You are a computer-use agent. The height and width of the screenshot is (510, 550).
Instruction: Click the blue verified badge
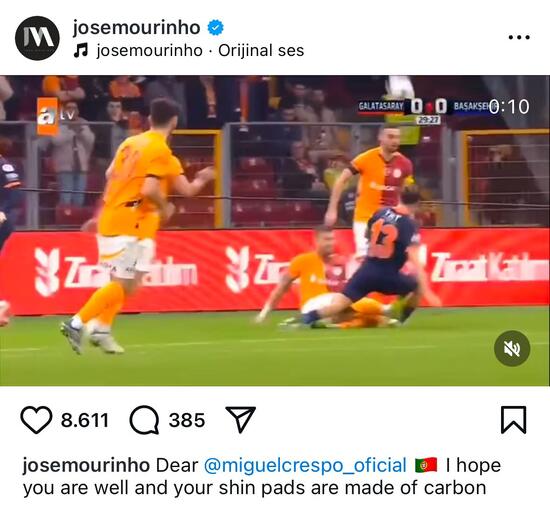(216, 28)
